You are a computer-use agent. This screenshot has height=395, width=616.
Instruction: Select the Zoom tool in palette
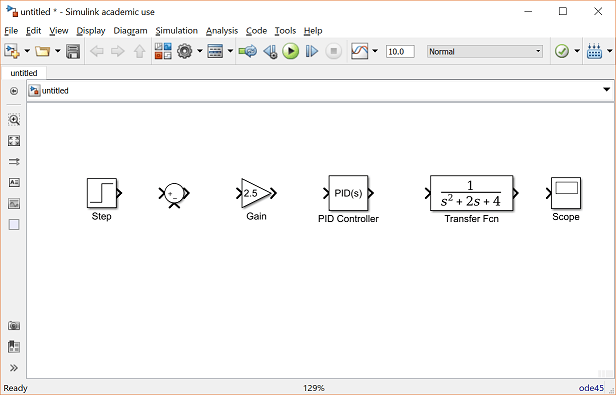[14, 119]
